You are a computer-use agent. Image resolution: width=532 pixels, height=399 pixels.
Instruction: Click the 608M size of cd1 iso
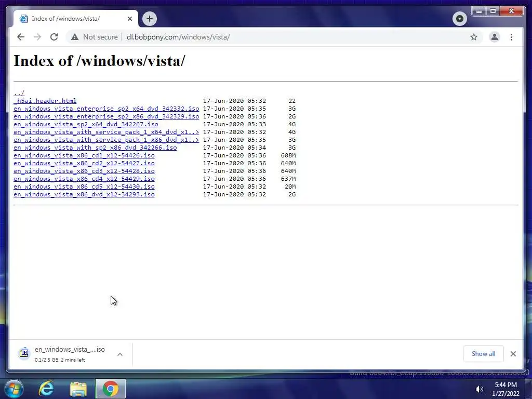point(288,155)
